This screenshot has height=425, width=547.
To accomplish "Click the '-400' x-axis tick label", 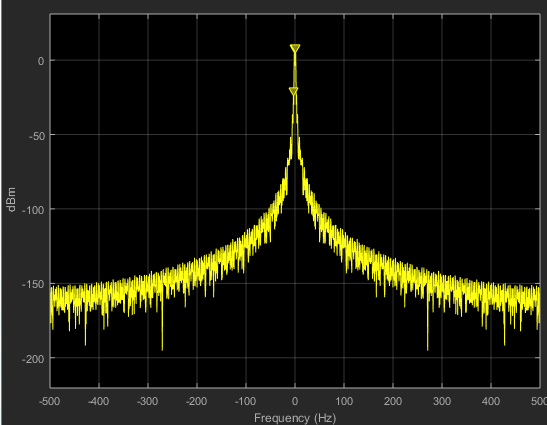I will click(98, 401).
